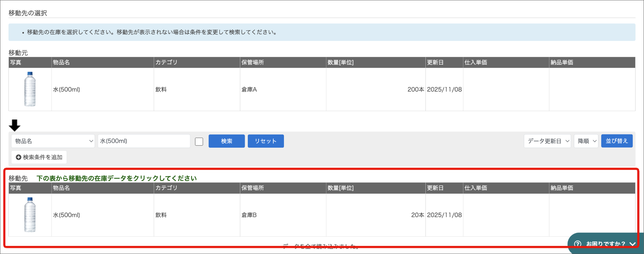Click the question mark help icon
Screen dimensions: 644x254
click(578, 244)
